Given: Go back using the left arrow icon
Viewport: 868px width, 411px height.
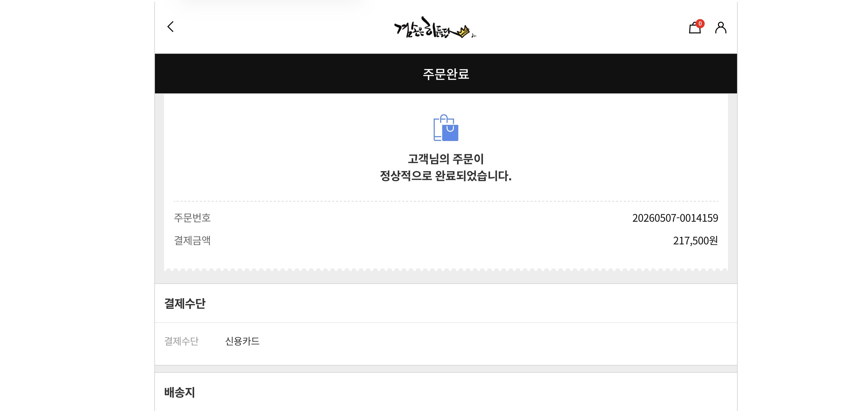Looking at the screenshot, I should coord(170,27).
